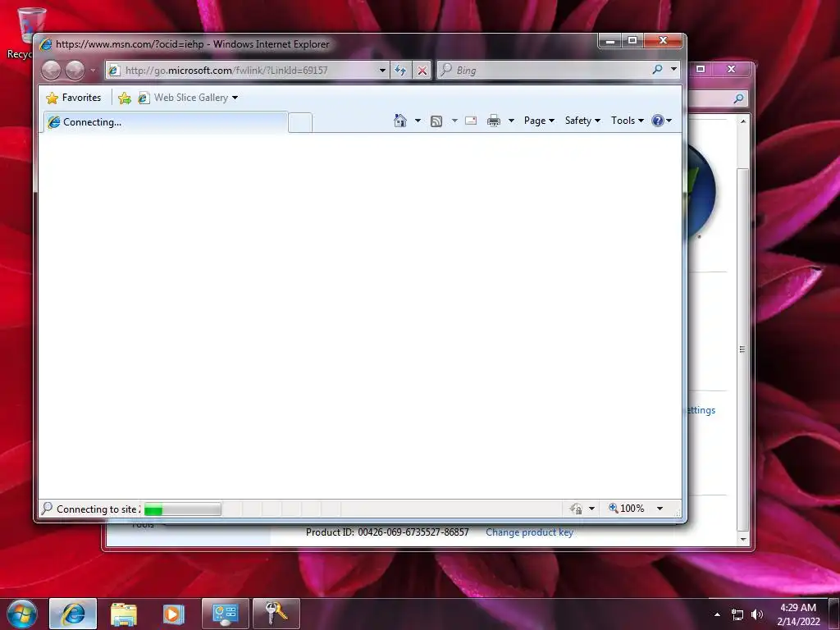Expand Print options dropdown arrow

pyautogui.click(x=511, y=121)
